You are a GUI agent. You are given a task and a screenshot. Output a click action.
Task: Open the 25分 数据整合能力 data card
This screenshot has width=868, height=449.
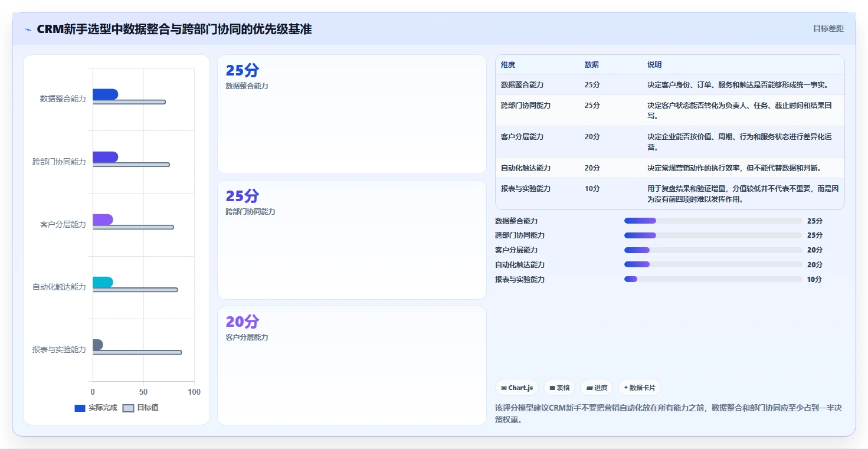click(352, 114)
